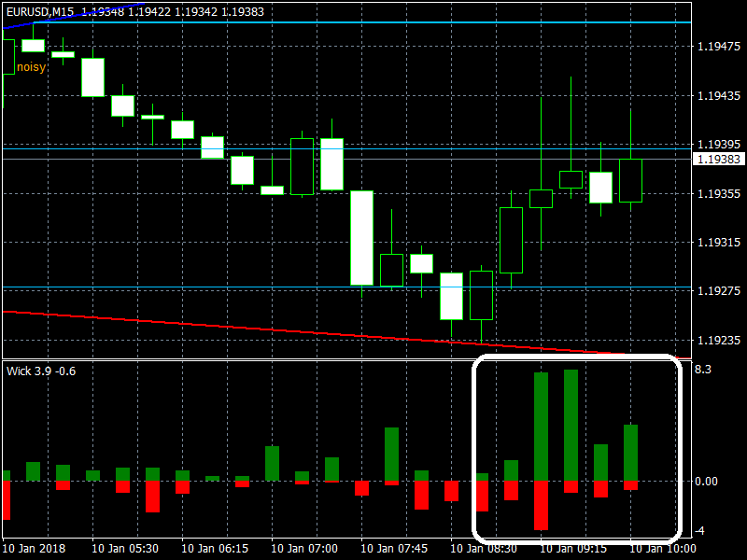Viewport: 747px width, 560px height.
Task: Click the 1.19315 price scale label
Action: point(719,243)
